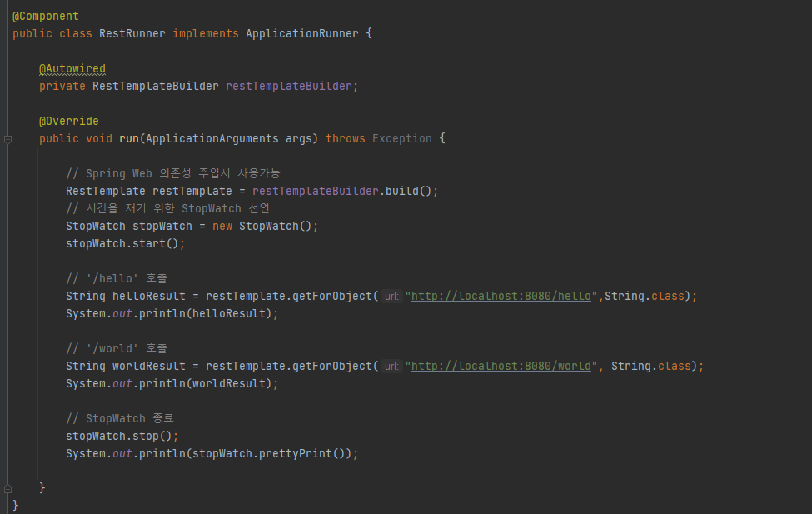This screenshot has width=812, height=514.
Task: Click the '// Spring Web' comment line
Action: 173,173
